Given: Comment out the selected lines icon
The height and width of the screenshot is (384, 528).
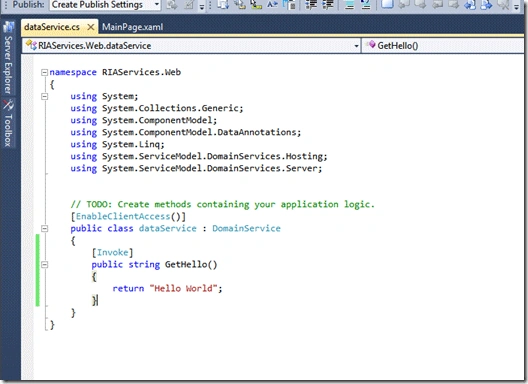Looking at the screenshot, I should pyautogui.click(x=349, y=5).
